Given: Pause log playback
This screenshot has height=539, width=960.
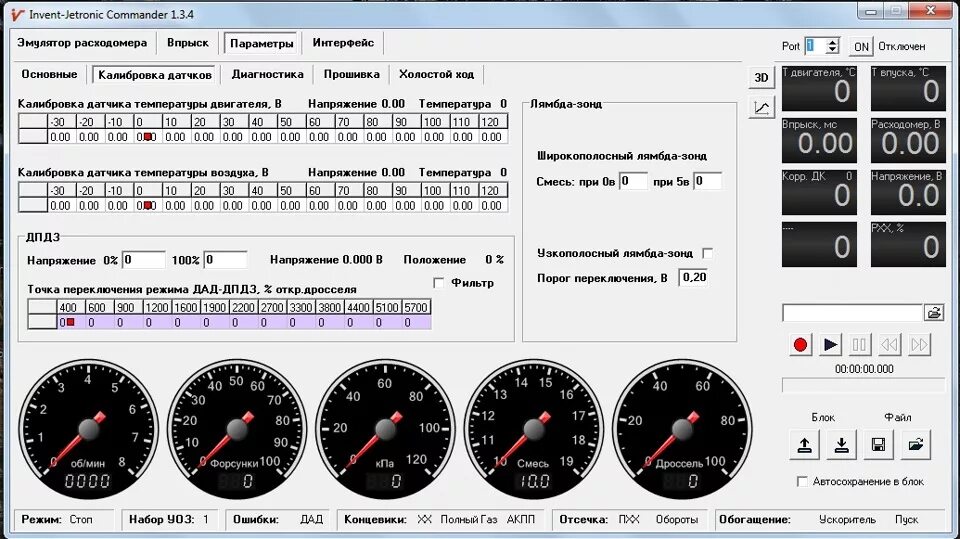Looking at the screenshot, I should [x=860, y=345].
